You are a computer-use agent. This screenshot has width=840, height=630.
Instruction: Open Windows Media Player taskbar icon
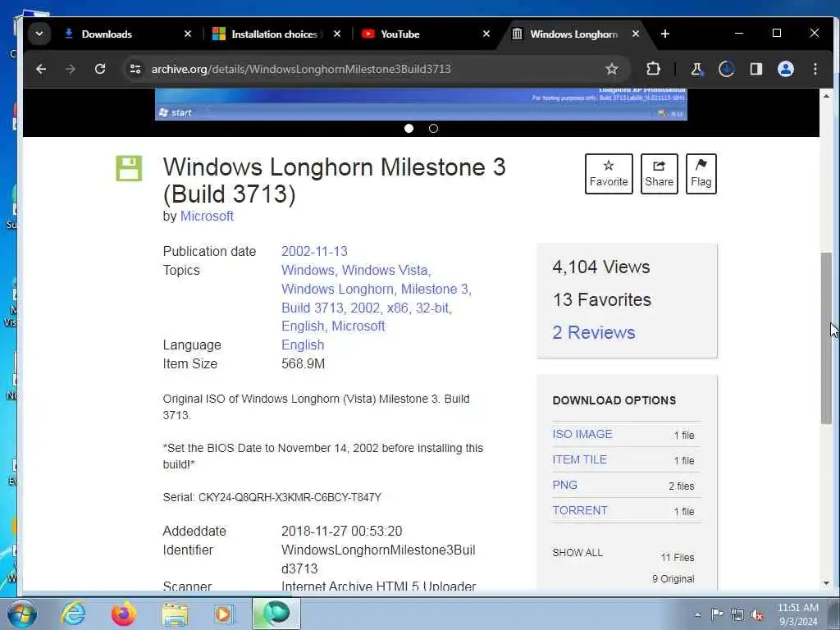click(x=223, y=614)
